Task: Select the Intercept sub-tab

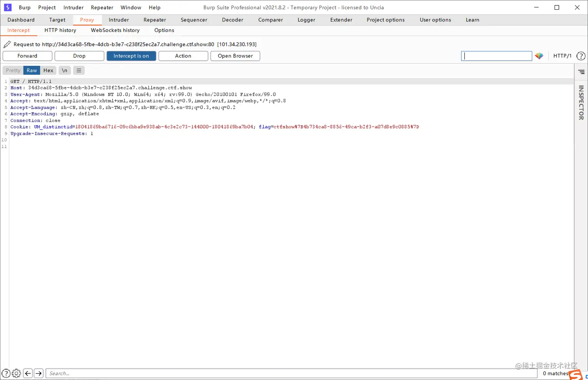Action: click(18, 30)
